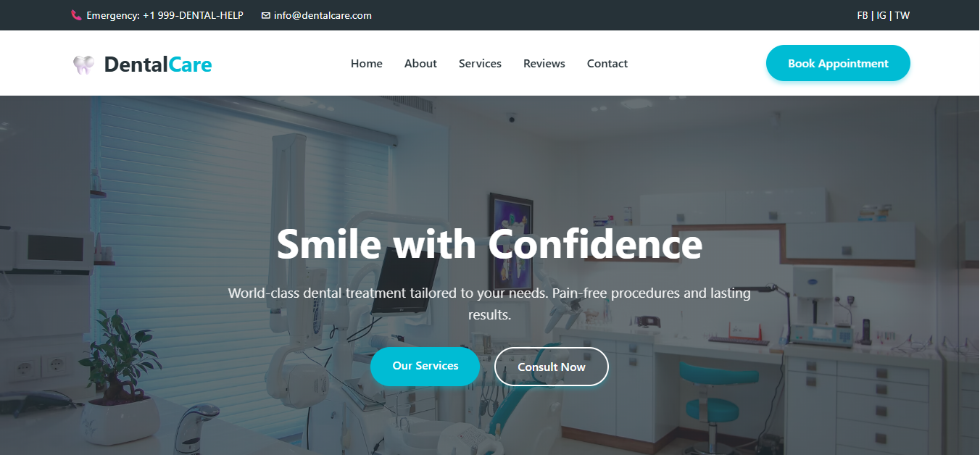The image size is (980, 455).
Task: Select Services in the navigation bar
Action: click(480, 64)
